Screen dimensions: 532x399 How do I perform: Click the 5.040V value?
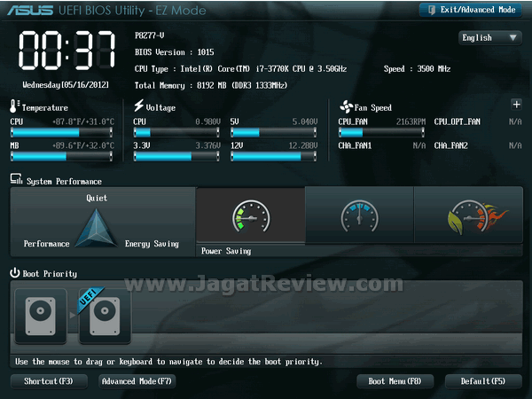click(x=305, y=121)
